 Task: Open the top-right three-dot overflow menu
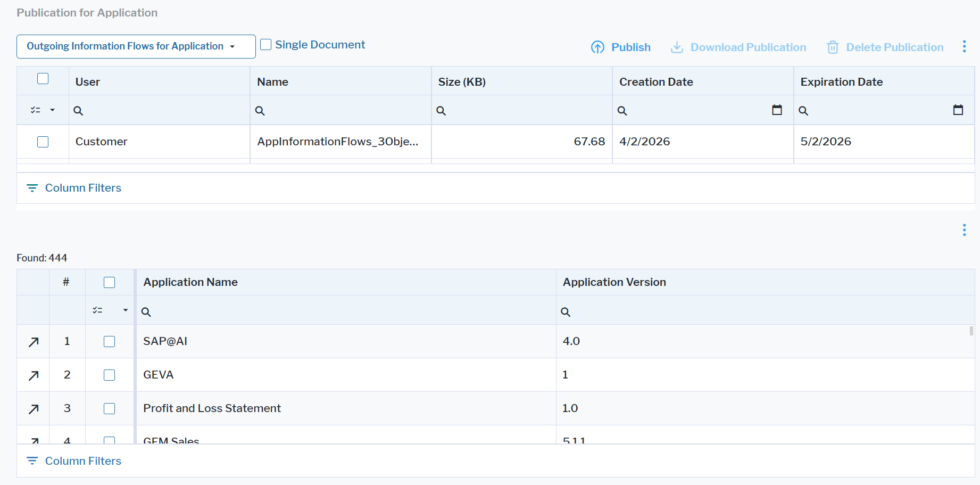pos(964,46)
